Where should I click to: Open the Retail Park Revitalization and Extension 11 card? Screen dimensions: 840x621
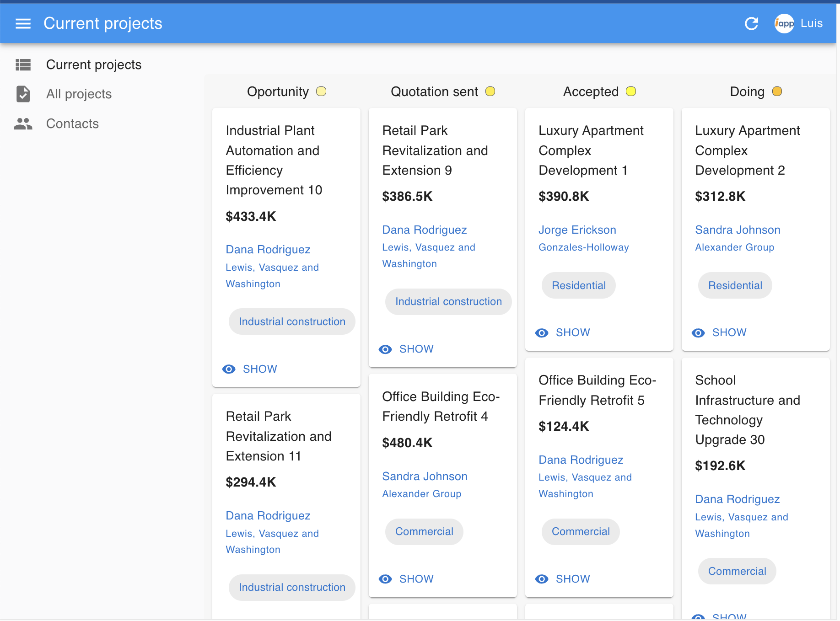click(278, 436)
